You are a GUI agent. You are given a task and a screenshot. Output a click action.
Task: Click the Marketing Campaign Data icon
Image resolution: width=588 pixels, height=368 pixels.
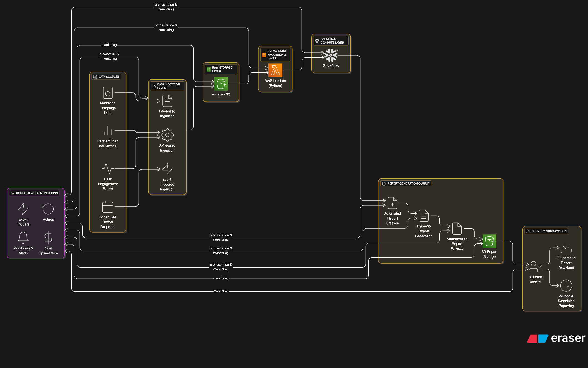[x=108, y=93]
